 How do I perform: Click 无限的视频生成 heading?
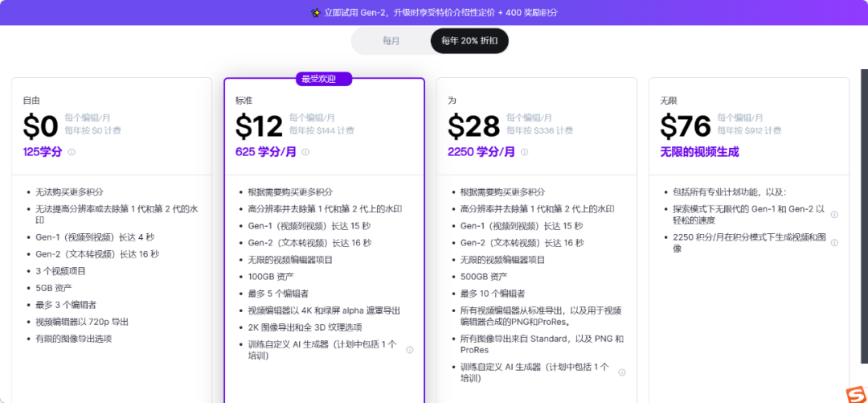click(699, 152)
